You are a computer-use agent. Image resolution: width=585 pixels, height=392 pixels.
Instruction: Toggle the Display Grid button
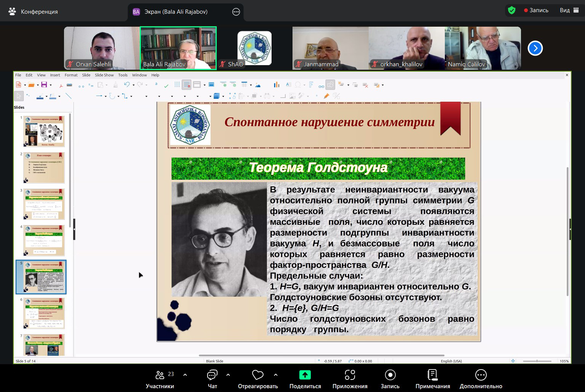click(x=177, y=85)
